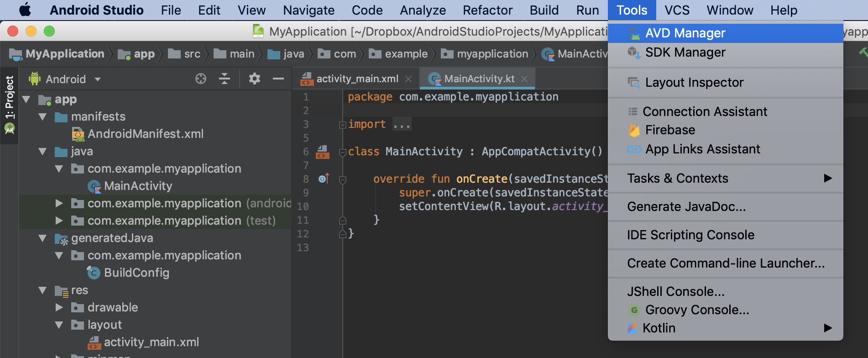The width and height of the screenshot is (868, 358).
Task: Open the Build menu
Action: (544, 10)
